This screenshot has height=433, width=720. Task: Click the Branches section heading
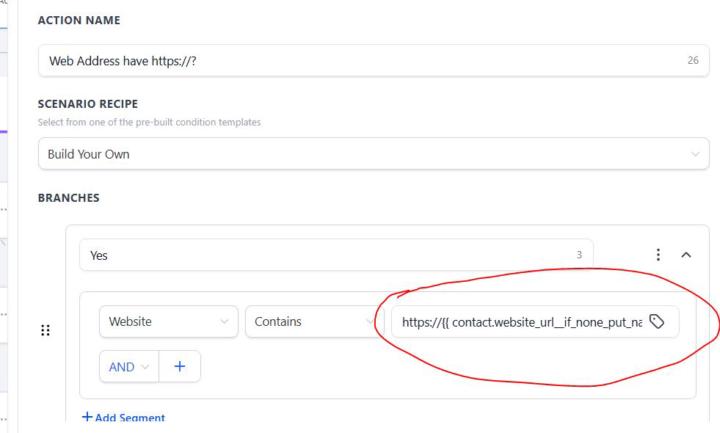71,199
